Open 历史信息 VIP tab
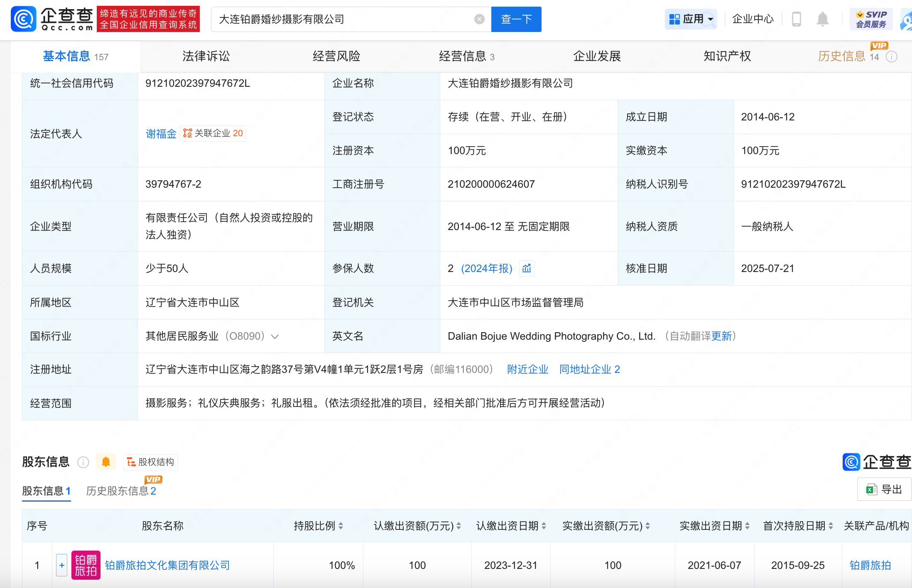Screen dimensions: 912x588 848,56
